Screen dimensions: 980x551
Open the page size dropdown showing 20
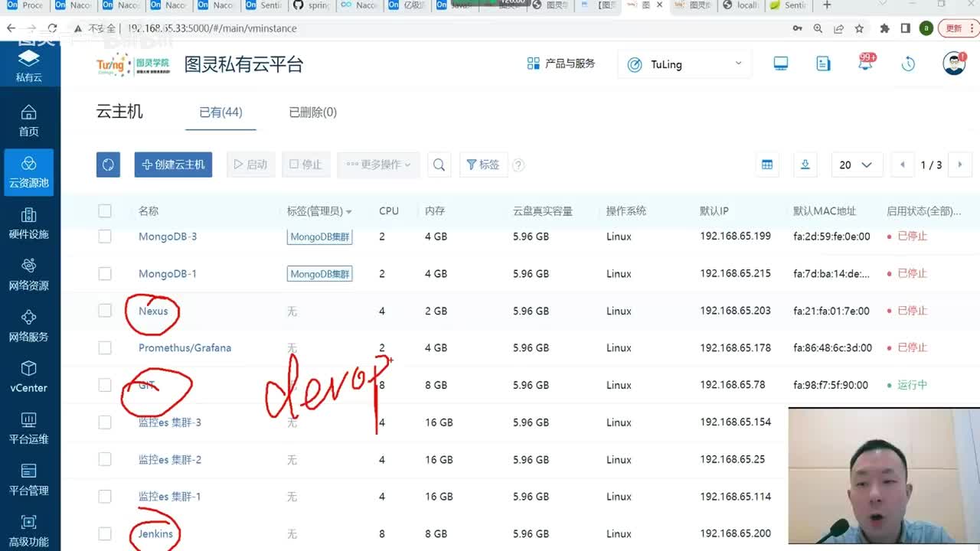857,165
